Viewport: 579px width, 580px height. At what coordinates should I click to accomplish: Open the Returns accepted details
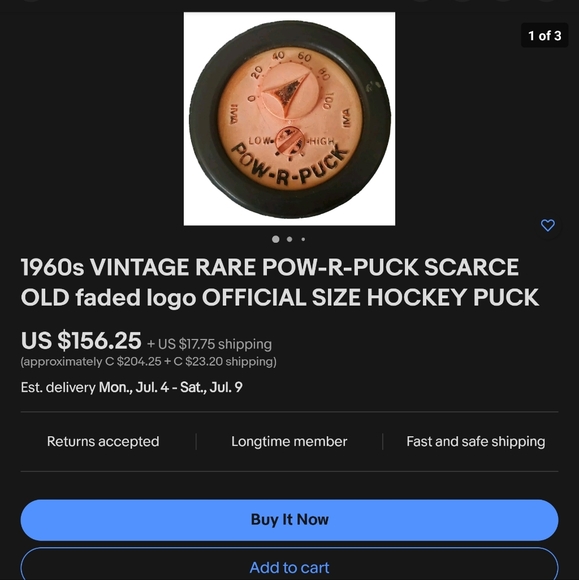103,441
